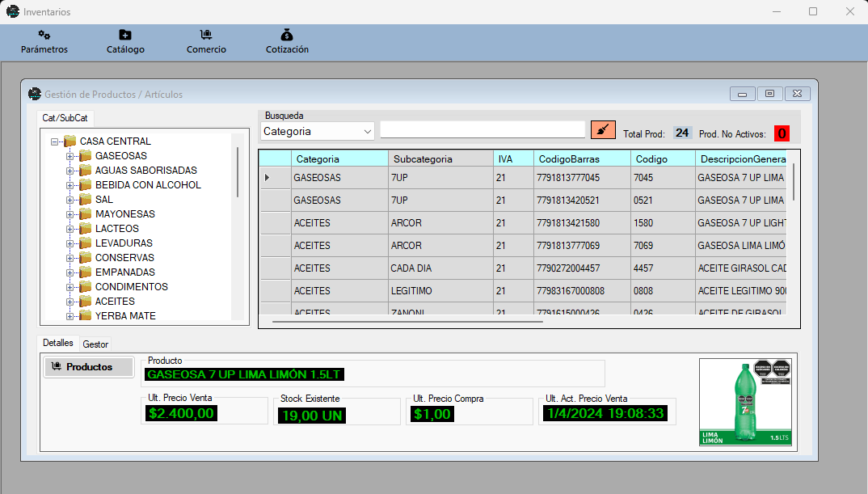868x494 pixels.
Task: Sort by CodigoBarras column header
Action: [582, 159]
